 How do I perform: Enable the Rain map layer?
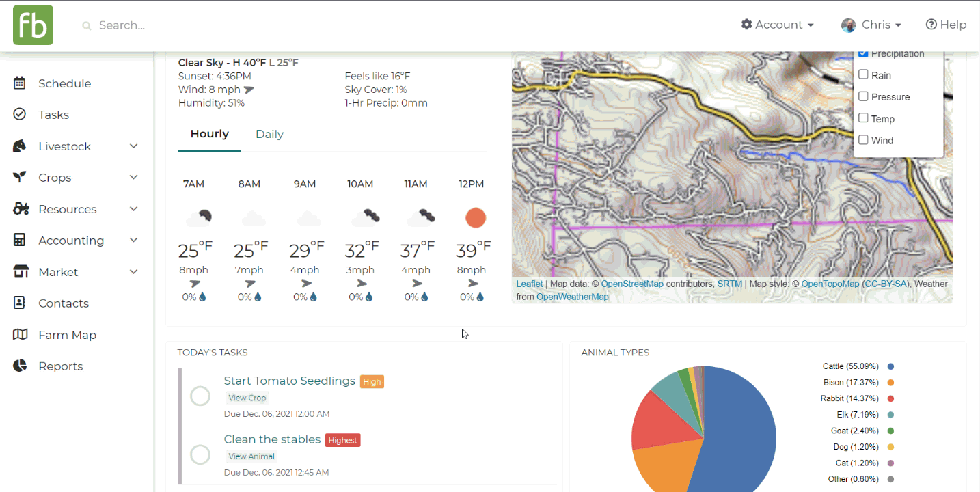click(x=863, y=74)
